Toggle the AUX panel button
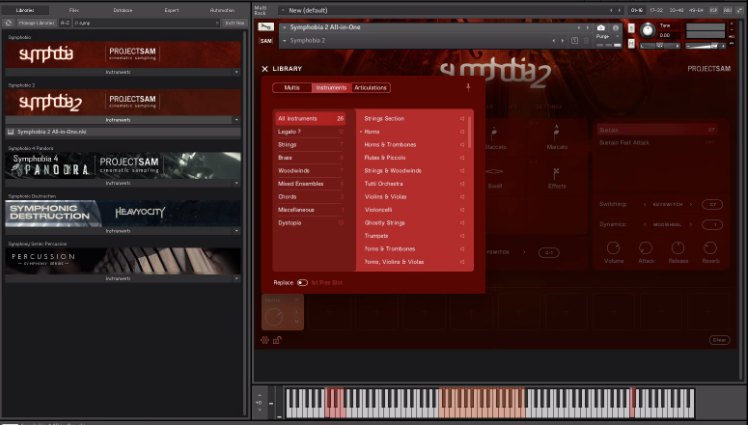The height and width of the screenshot is (425, 748). 727,10
